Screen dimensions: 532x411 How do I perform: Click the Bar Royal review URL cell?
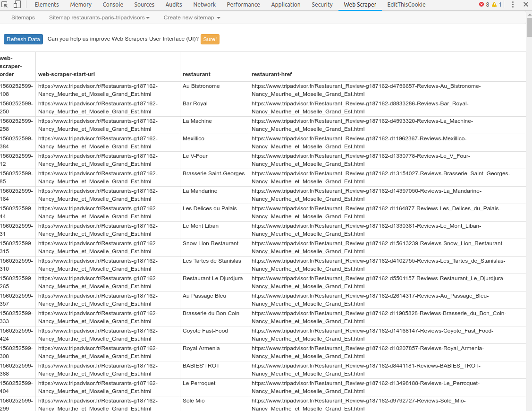[360, 107]
